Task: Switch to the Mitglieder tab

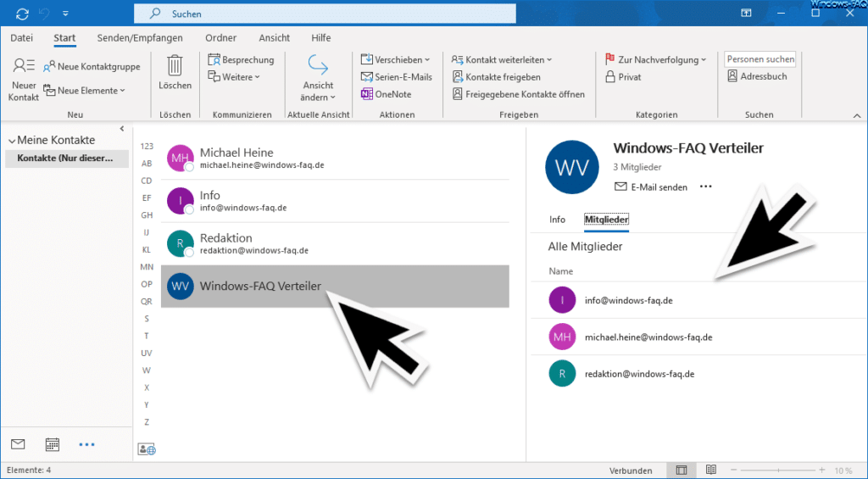Action: [607, 220]
